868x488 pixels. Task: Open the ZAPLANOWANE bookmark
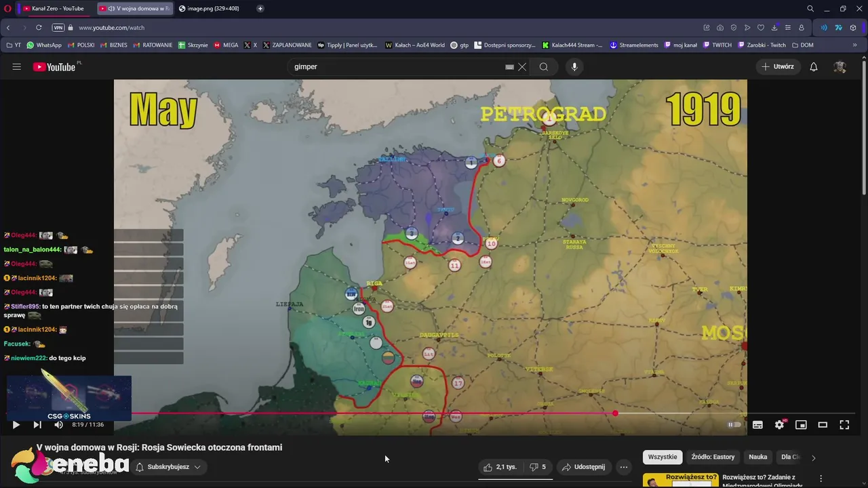click(x=287, y=45)
